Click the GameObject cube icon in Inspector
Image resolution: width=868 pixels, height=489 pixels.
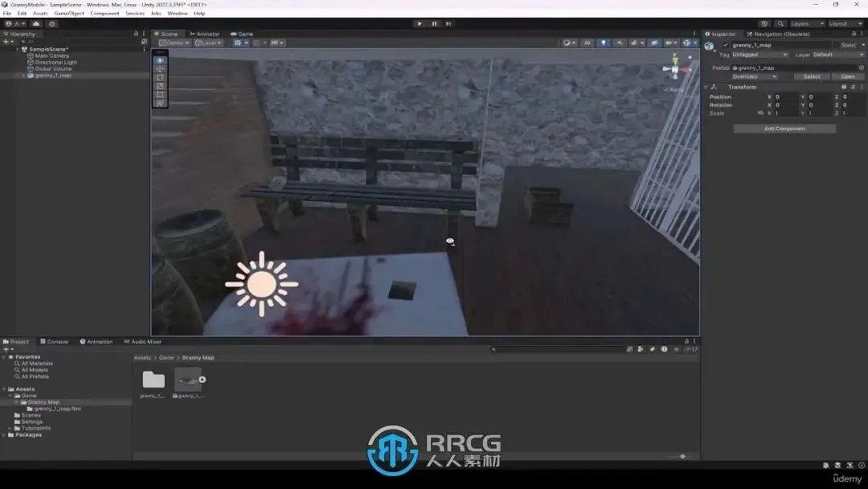pos(709,46)
